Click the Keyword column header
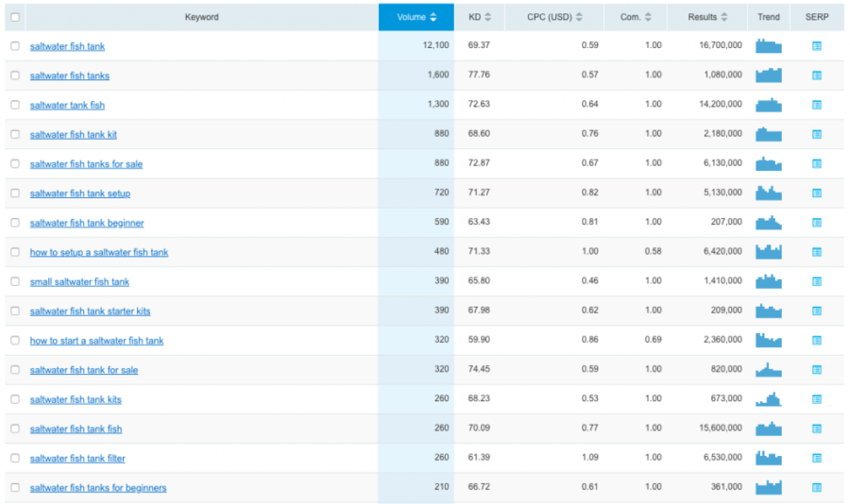The height and width of the screenshot is (504, 850). (202, 17)
